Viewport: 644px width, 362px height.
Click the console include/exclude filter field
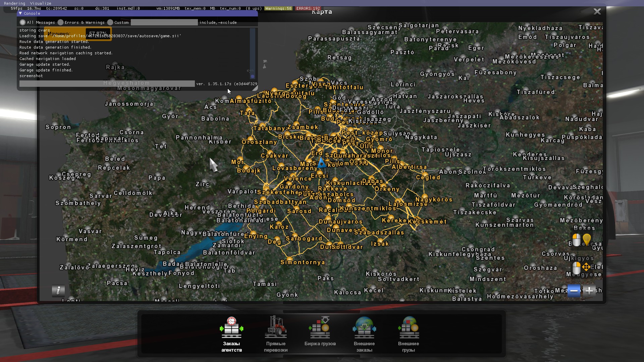tap(164, 22)
